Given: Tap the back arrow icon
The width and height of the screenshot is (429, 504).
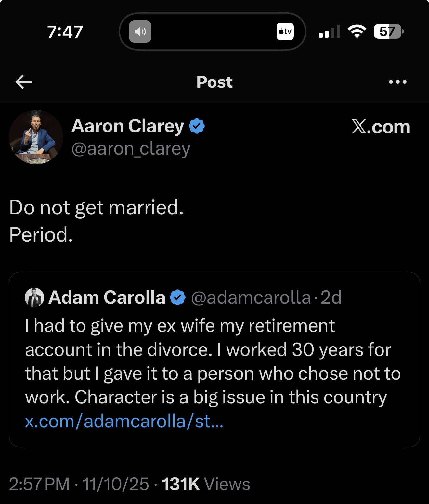Looking at the screenshot, I should tap(24, 82).
